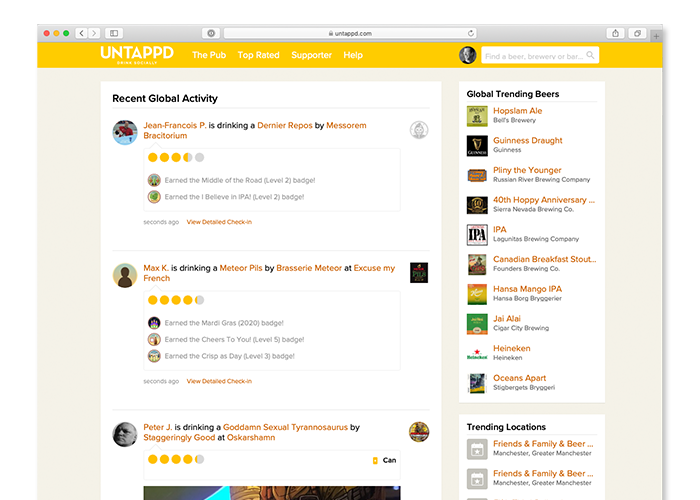Click the Hansa Mango IPA label icon
This screenshot has height=500, width=700.
pos(477,294)
